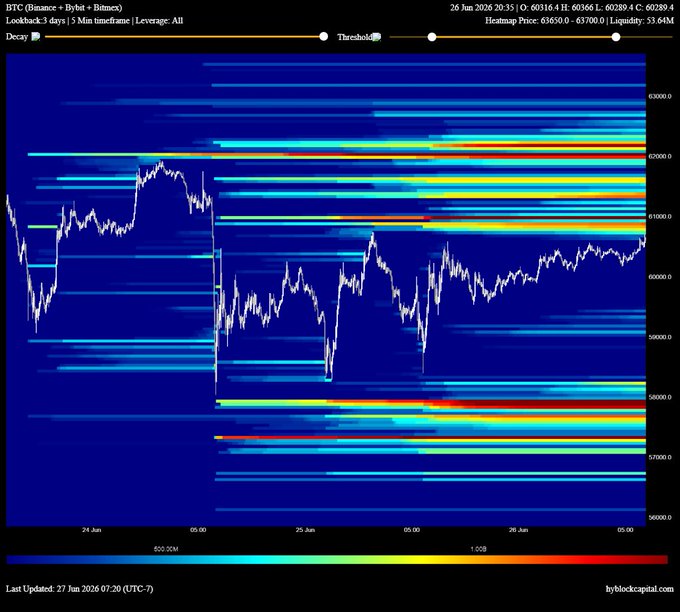Grab the Decay slider handle

[324, 37]
